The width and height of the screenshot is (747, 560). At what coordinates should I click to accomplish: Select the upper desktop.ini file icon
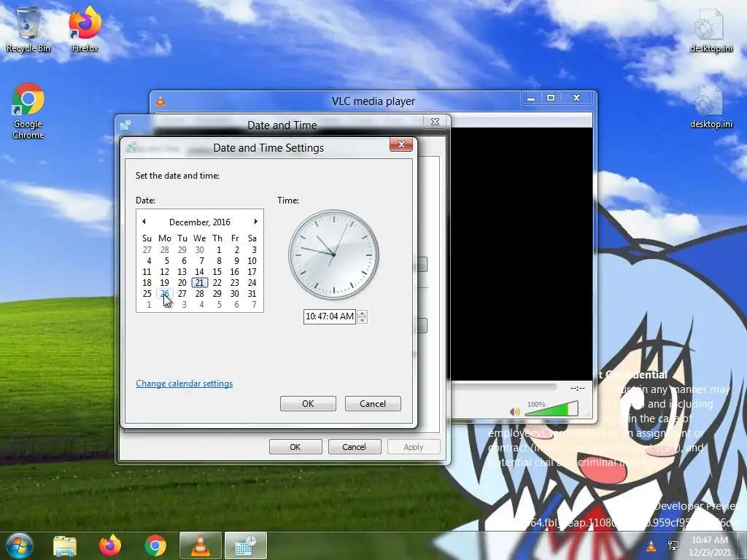point(711,29)
